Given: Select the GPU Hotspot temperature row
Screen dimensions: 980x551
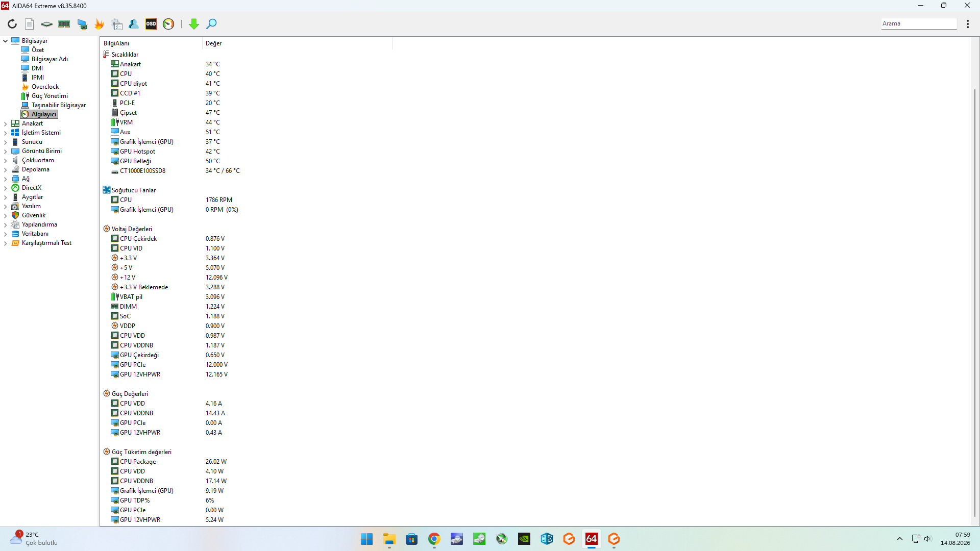Looking at the screenshot, I should pyautogui.click(x=137, y=152).
